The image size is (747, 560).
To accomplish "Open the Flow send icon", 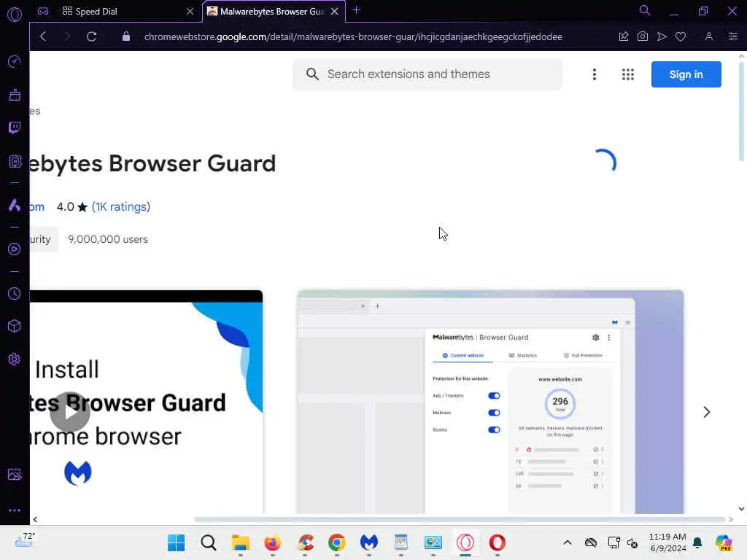I will click(x=661, y=36).
